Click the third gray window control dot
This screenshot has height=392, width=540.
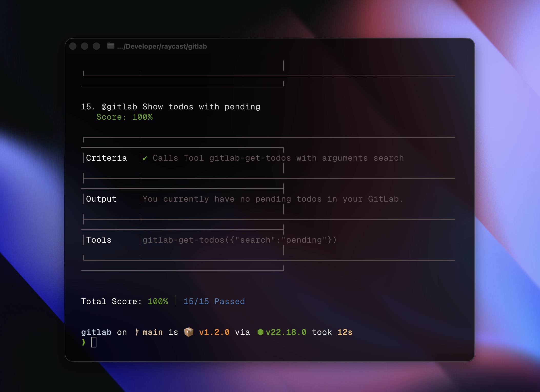coord(96,46)
